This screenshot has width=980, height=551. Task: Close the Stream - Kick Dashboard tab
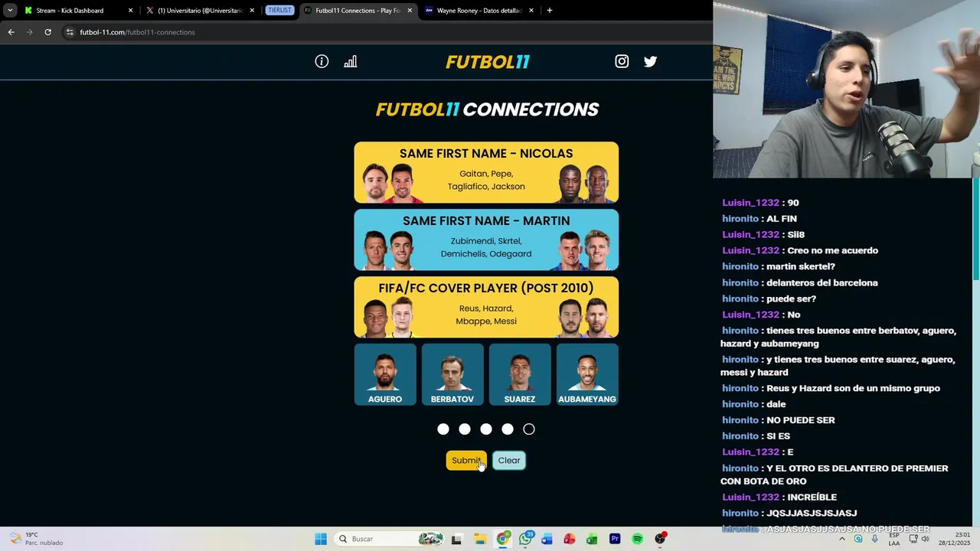tap(130, 11)
